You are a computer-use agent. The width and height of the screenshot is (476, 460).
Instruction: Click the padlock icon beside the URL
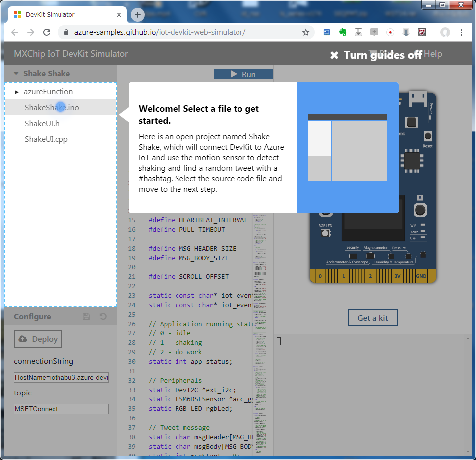coord(66,32)
